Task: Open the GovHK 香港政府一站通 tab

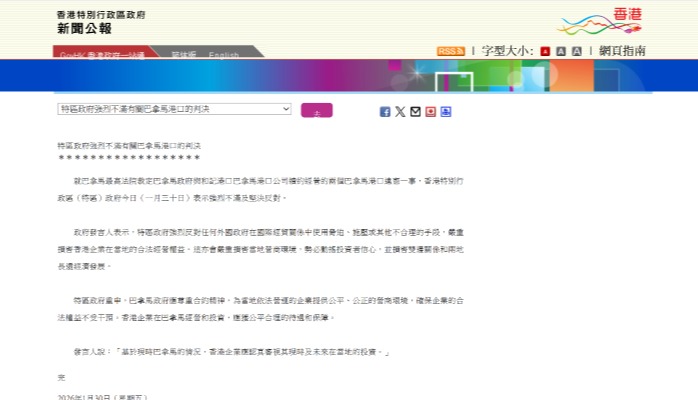Action: pyautogui.click(x=101, y=54)
